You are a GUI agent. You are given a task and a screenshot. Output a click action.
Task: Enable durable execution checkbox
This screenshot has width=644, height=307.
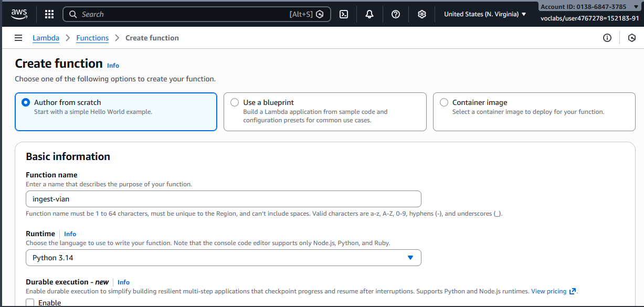click(30, 302)
